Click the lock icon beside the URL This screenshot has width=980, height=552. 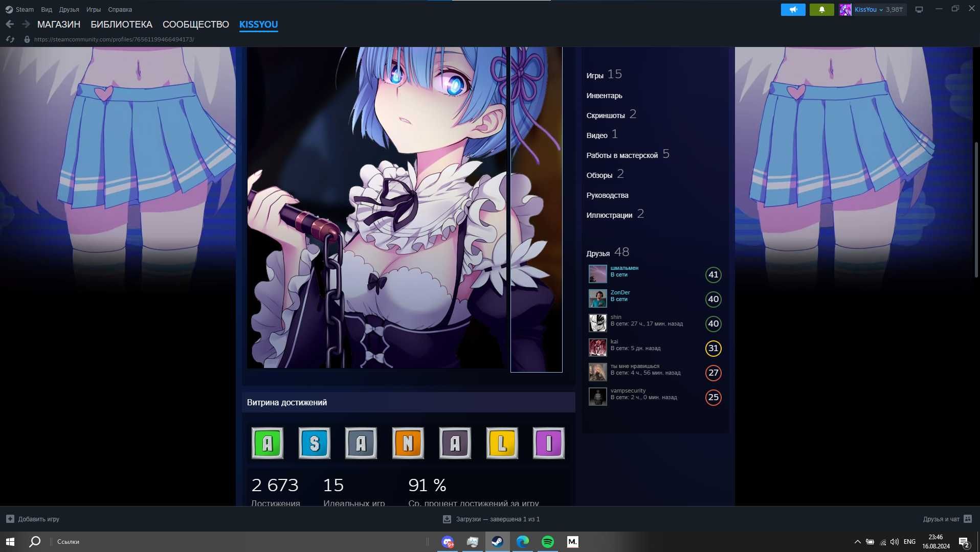tap(27, 39)
